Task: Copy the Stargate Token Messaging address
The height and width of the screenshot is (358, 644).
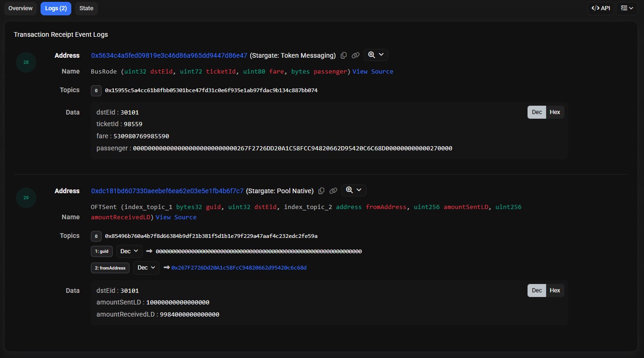Action: [x=343, y=55]
